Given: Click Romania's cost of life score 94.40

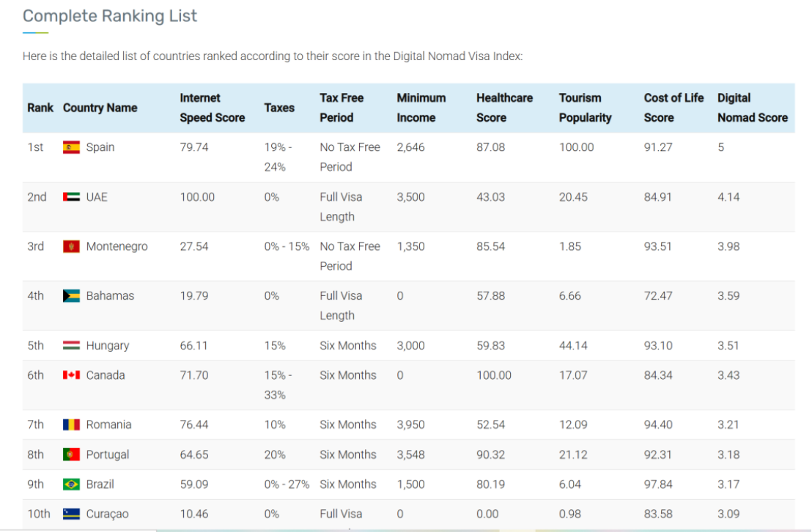Looking at the screenshot, I should pos(658,425).
